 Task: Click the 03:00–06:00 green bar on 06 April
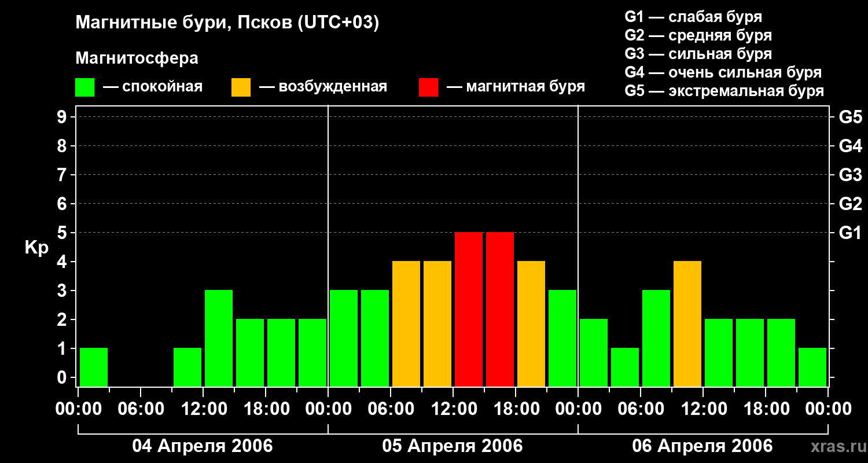tap(625, 367)
